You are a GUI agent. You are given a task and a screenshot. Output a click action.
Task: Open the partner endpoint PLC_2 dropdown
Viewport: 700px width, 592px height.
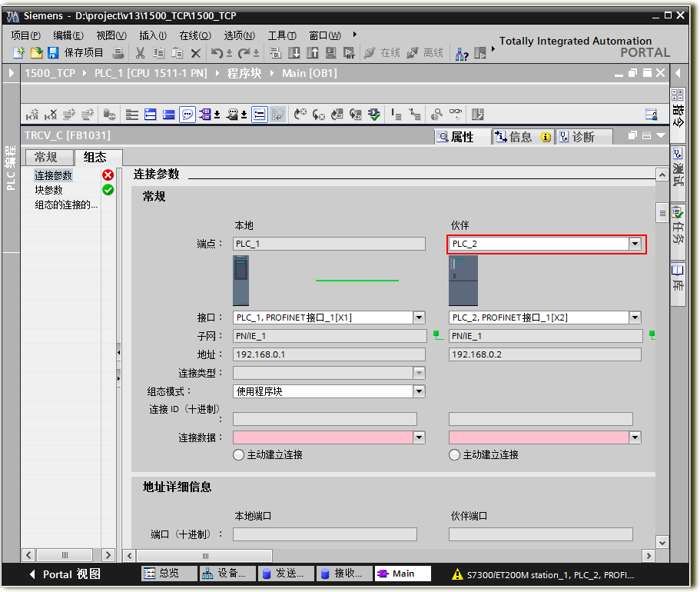[635, 244]
